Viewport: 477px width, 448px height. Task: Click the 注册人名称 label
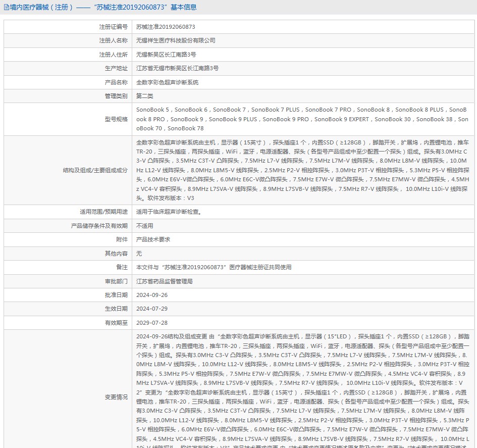point(113,40)
